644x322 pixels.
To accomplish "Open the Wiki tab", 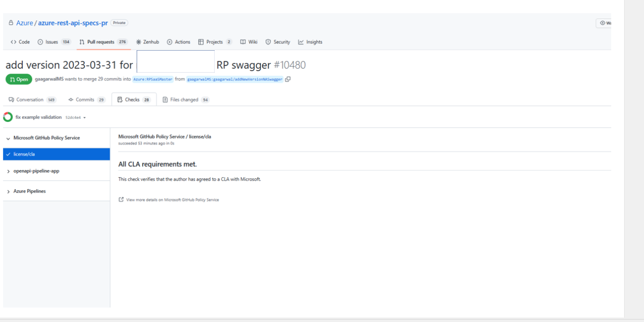I will click(248, 42).
